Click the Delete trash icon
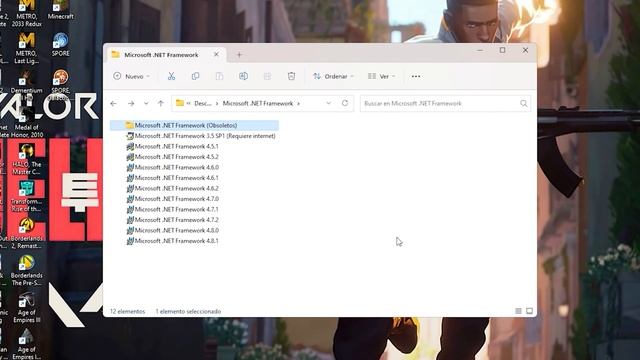The height and width of the screenshot is (360, 640). click(291, 76)
